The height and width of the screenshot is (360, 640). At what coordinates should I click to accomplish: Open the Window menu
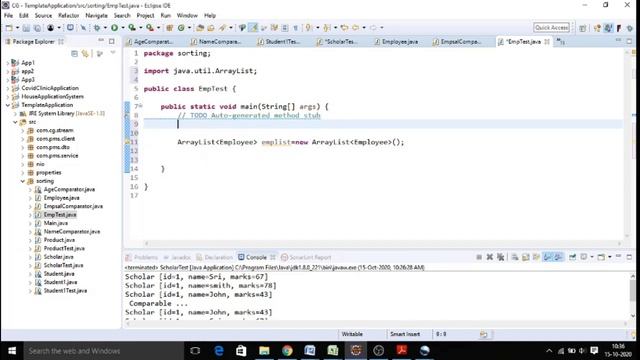click(x=187, y=16)
